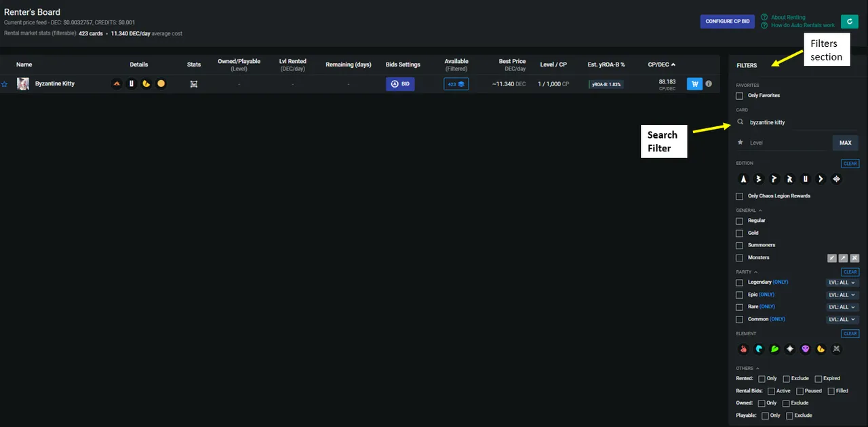Open the 423 available listings button
Image resolution: width=868 pixels, height=427 pixels.
coord(456,84)
